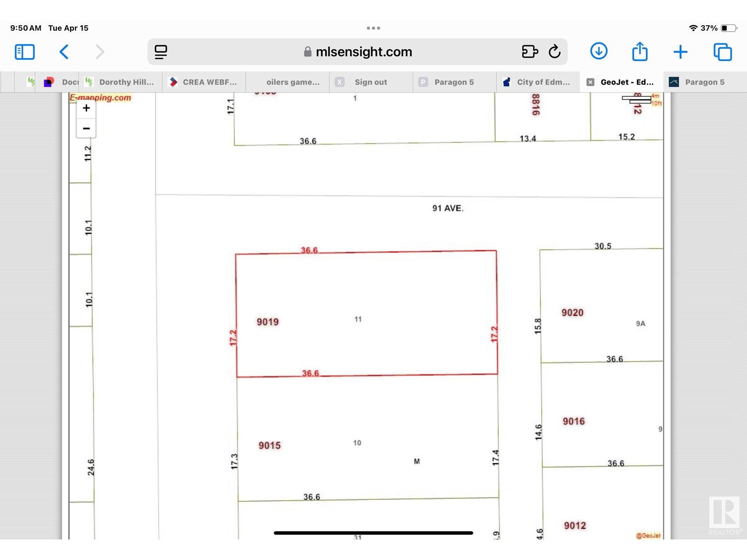747x560 pixels.
Task: Click the 15.2 dimension label
Action: [x=627, y=137]
